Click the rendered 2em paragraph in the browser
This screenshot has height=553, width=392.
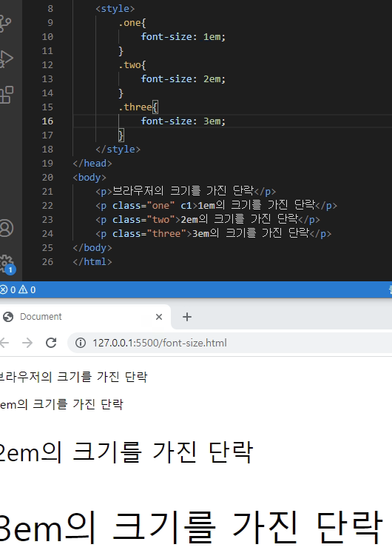coord(126,452)
